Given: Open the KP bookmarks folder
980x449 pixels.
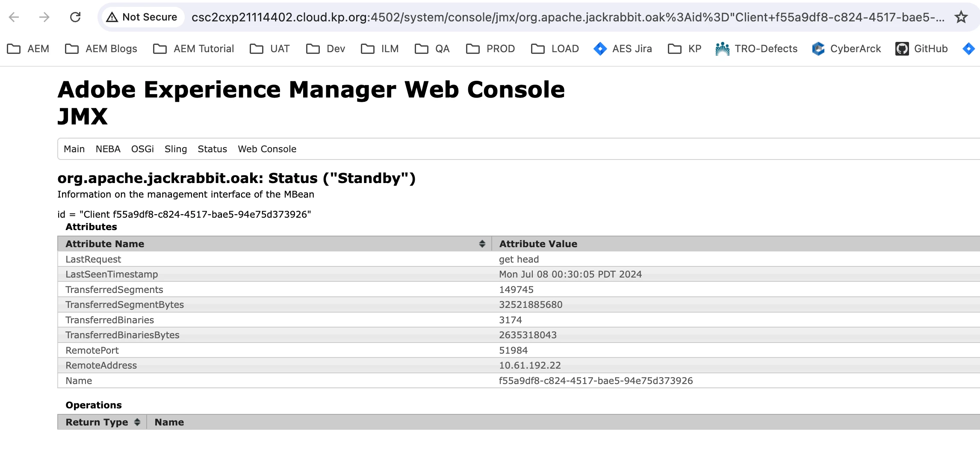Looking at the screenshot, I should [685, 49].
